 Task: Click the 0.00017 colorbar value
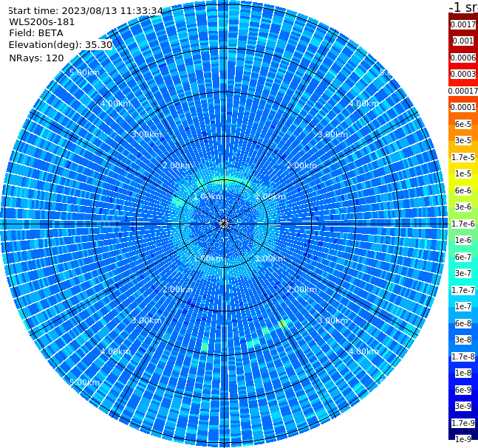point(463,91)
